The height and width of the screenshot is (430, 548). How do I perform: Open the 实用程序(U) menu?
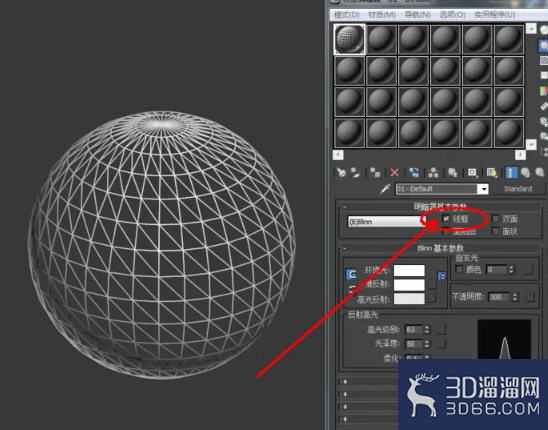pyautogui.click(x=495, y=15)
